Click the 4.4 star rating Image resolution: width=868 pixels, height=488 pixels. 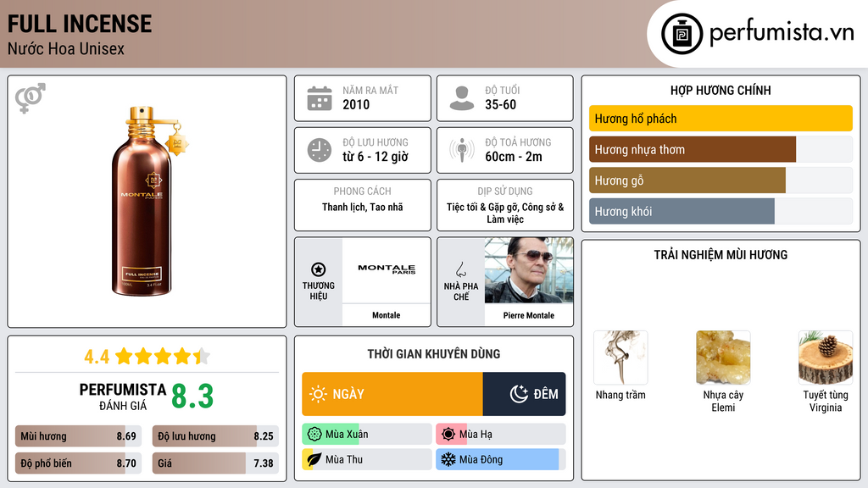coord(147,356)
